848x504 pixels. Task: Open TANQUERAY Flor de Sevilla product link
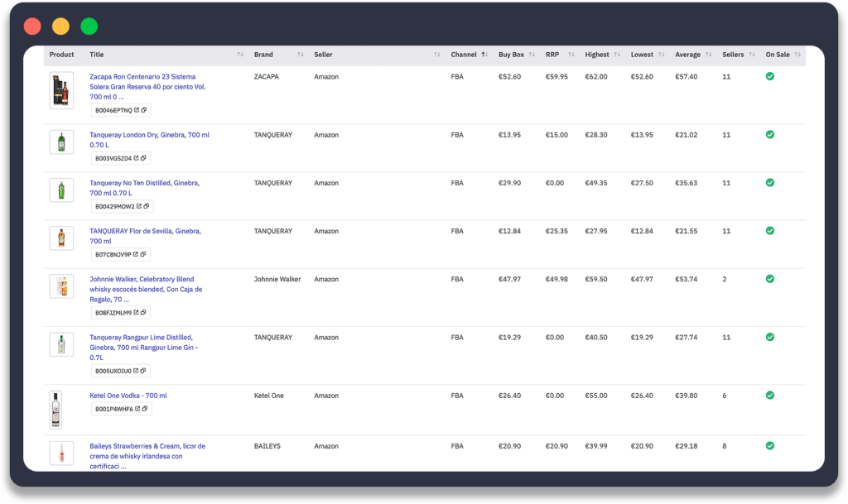145,236
